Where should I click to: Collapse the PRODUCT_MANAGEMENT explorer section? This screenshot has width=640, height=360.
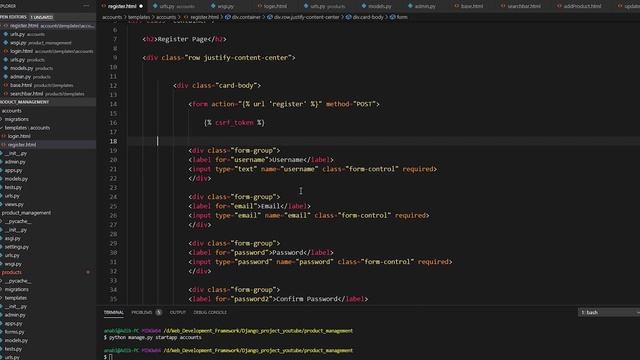[48, 102]
